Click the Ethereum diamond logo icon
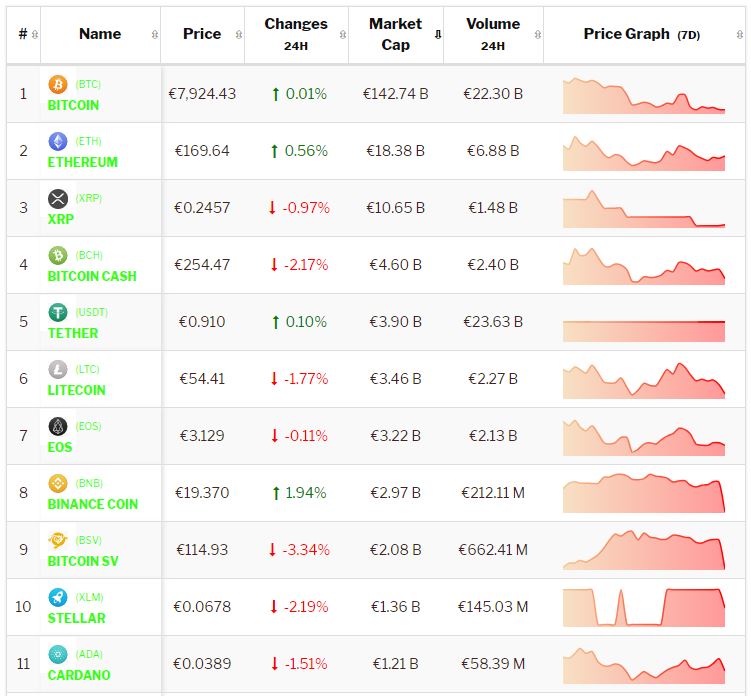Screen dimensions: 751x696 click(58, 142)
